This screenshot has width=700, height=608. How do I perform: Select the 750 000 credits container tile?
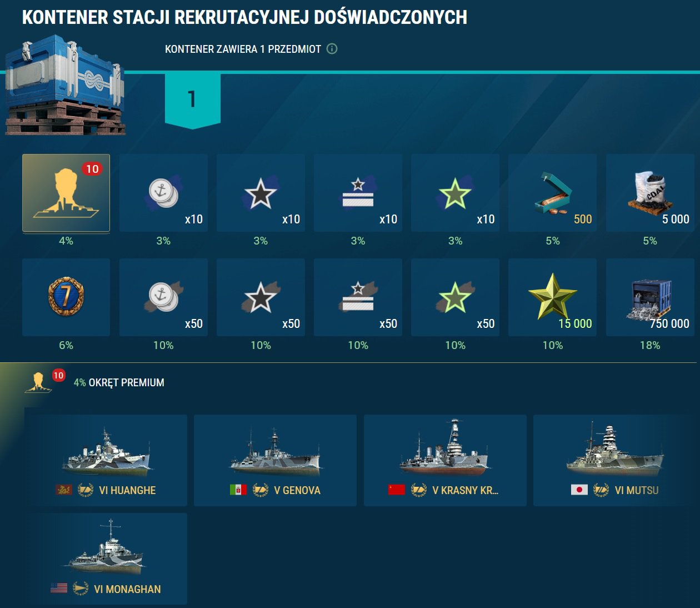[650, 297]
